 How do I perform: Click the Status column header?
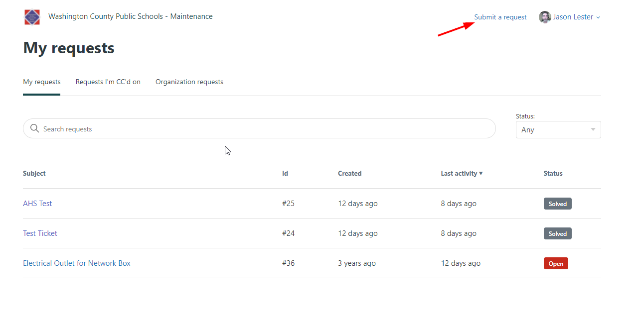(x=553, y=173)
